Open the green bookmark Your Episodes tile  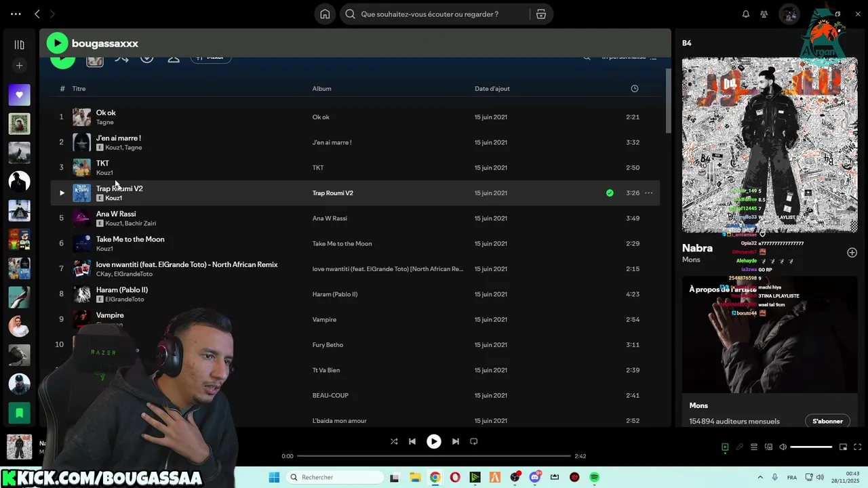coord(19,412)
